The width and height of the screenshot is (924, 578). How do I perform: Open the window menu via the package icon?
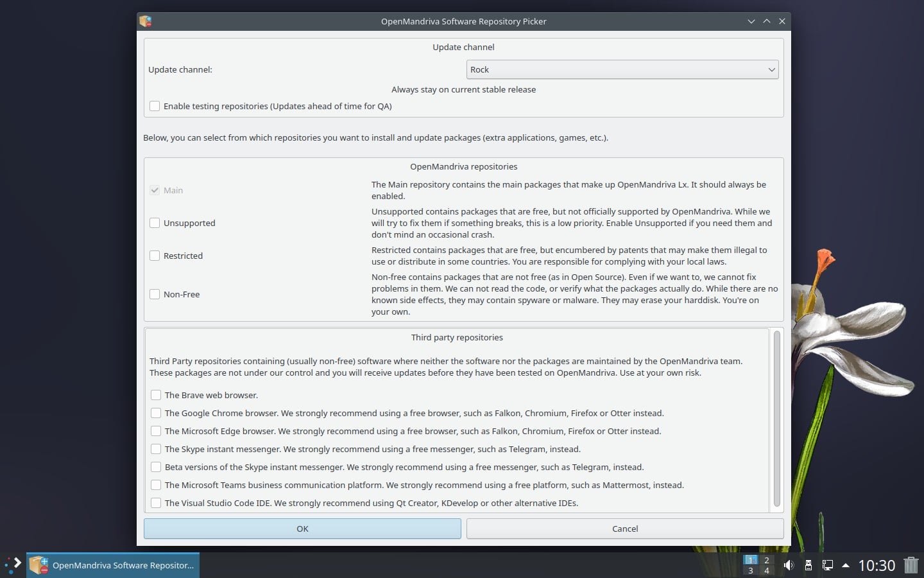pyautogui.click(x=145, y=21)
